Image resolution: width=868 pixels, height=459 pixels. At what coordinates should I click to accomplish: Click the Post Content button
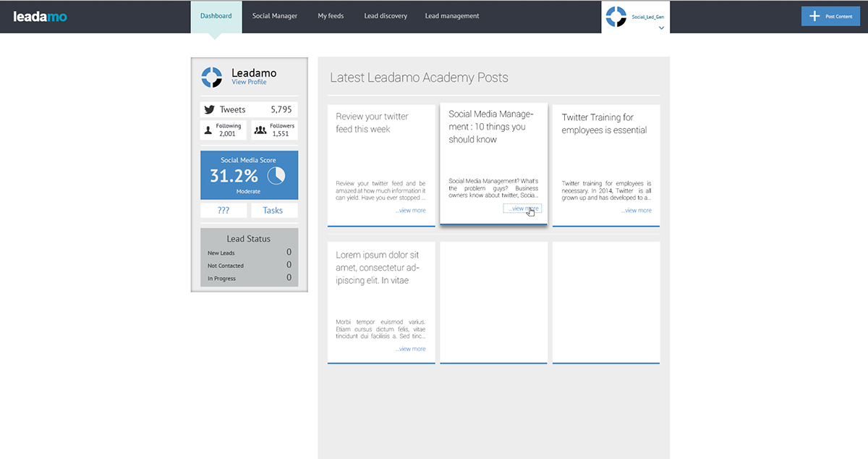tap(830, 16)
